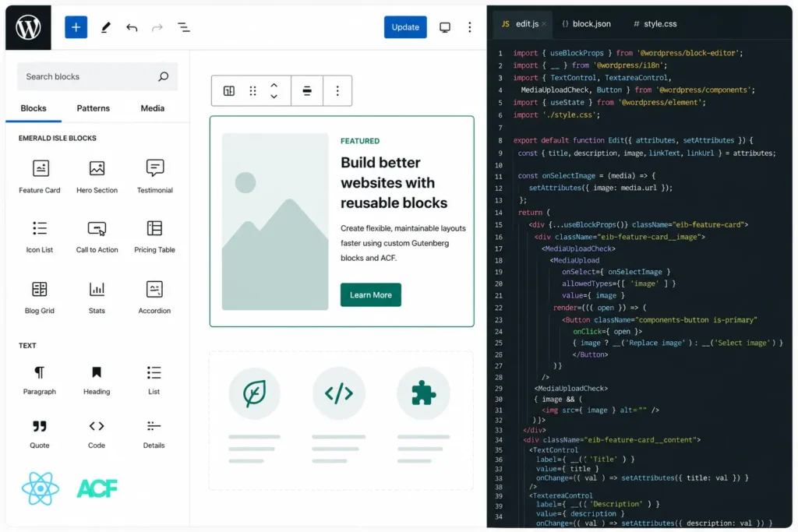
Task: Open the document overview list view
Action: 184,27
